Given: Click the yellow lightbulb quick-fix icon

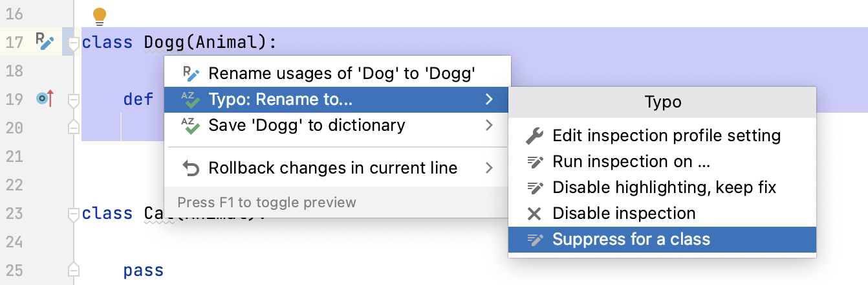Looking at the screenshot, I should 99,16.
